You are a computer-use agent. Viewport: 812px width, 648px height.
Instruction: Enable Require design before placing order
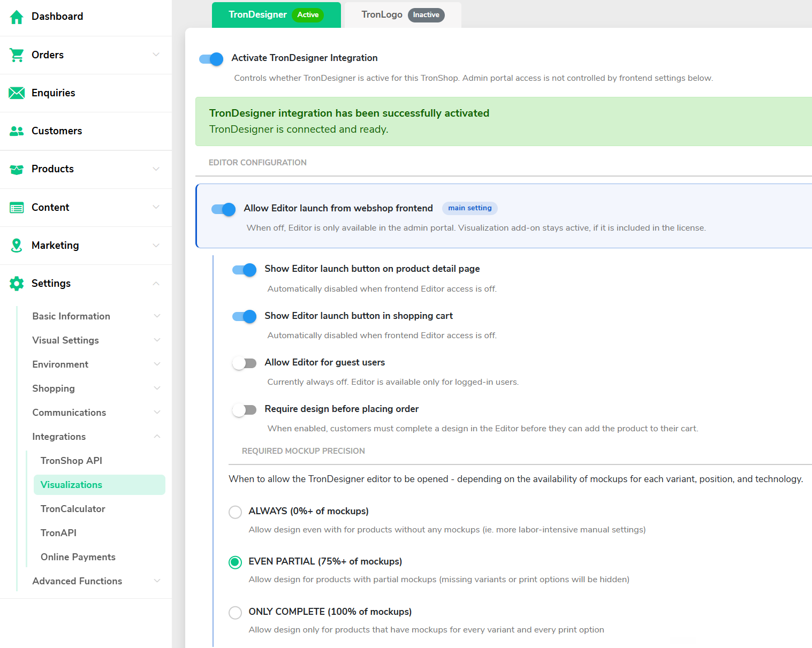(244, 410)
